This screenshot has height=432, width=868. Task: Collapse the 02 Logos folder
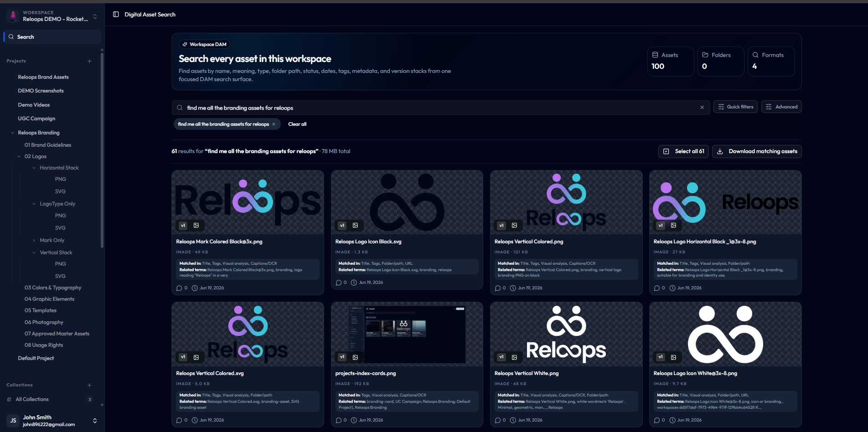19,156
